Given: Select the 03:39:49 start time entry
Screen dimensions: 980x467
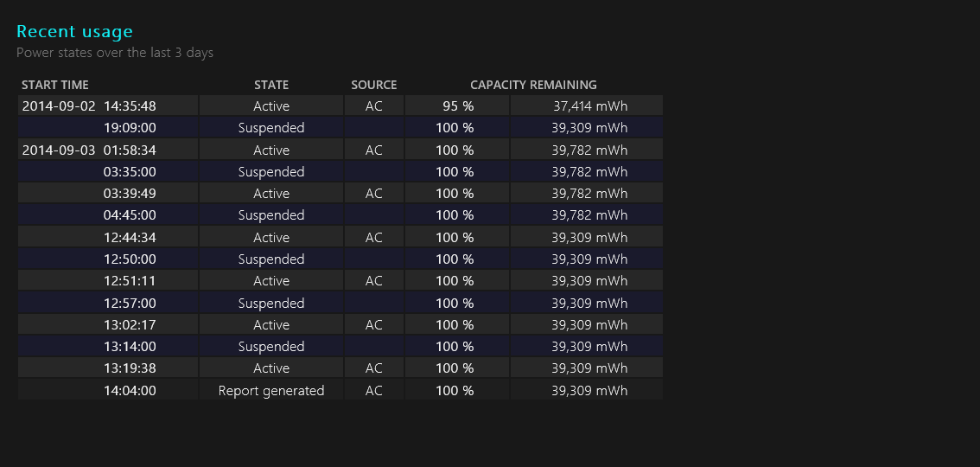Looking at the screenshot, I should (130, 194).
